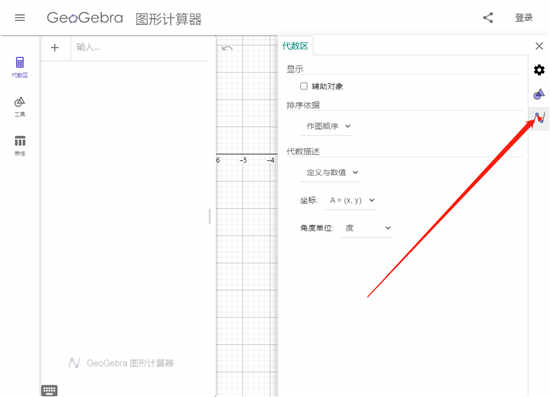Open the Table view icon in sidebar
This screenshot has height=397, width=550.
pos(20,145)
